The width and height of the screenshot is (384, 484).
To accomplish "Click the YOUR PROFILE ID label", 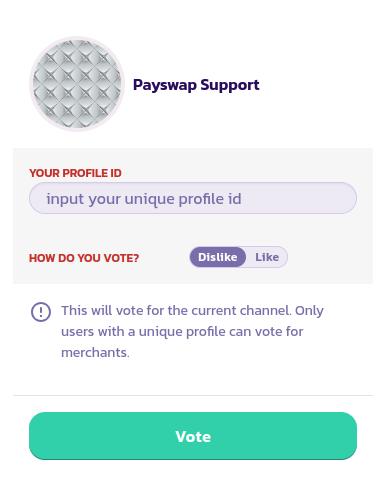I will pos(75,173).
